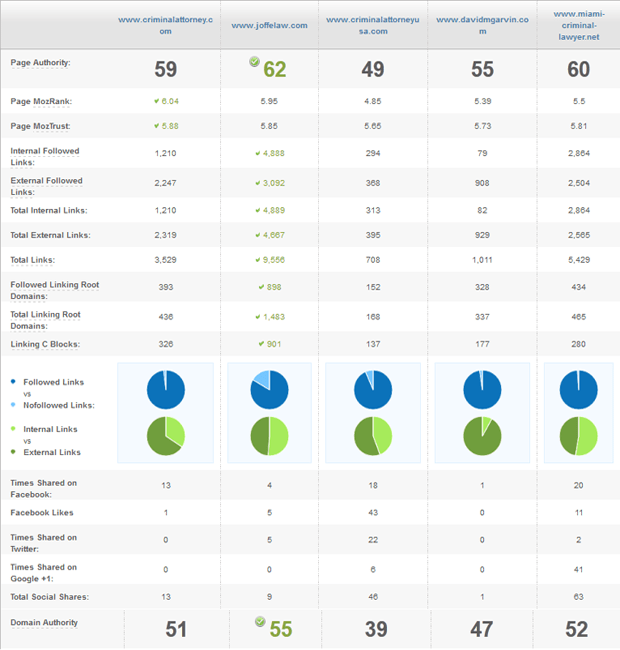Click the Page Authority row label

tap(40, 63)
